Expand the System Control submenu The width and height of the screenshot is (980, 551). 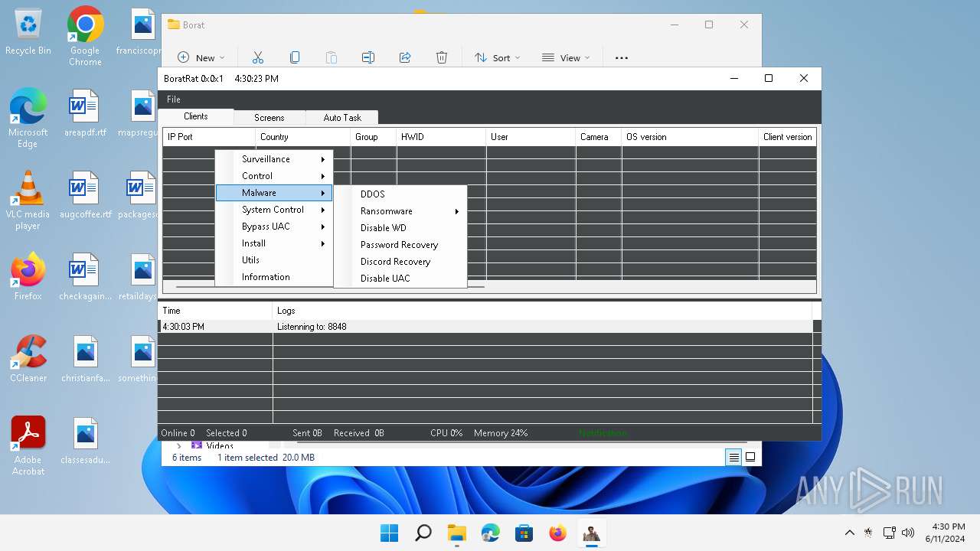[274, 210]
